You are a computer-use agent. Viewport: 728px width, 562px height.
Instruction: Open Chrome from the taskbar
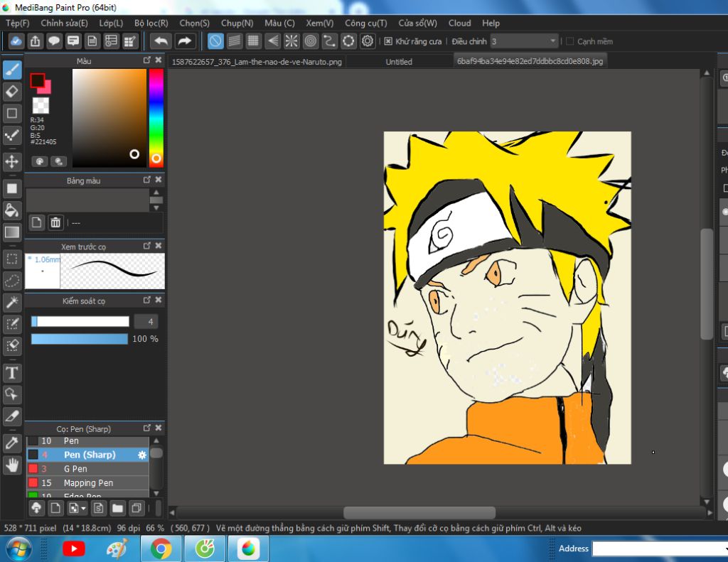pyautogui.click(x=161, y=549)
